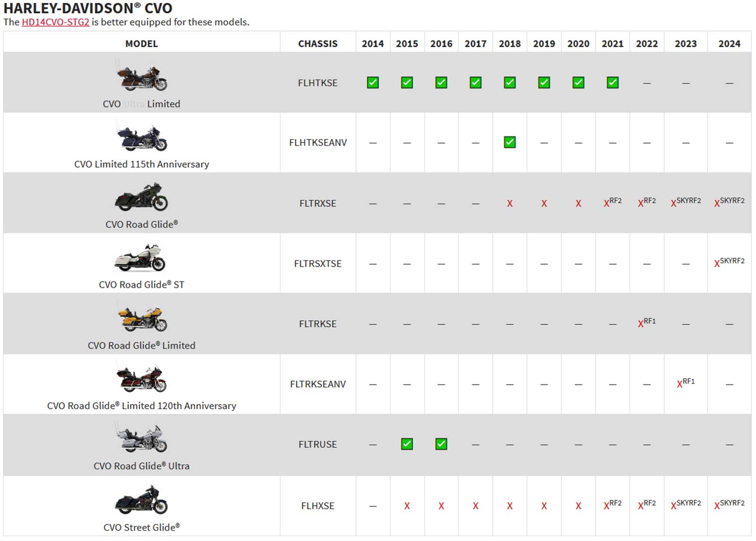The width and height of the screenshot is (756, 541).
Task: Click the FLHTKSEANV 2018 green checkmark
Action: (x=510, y=142)
